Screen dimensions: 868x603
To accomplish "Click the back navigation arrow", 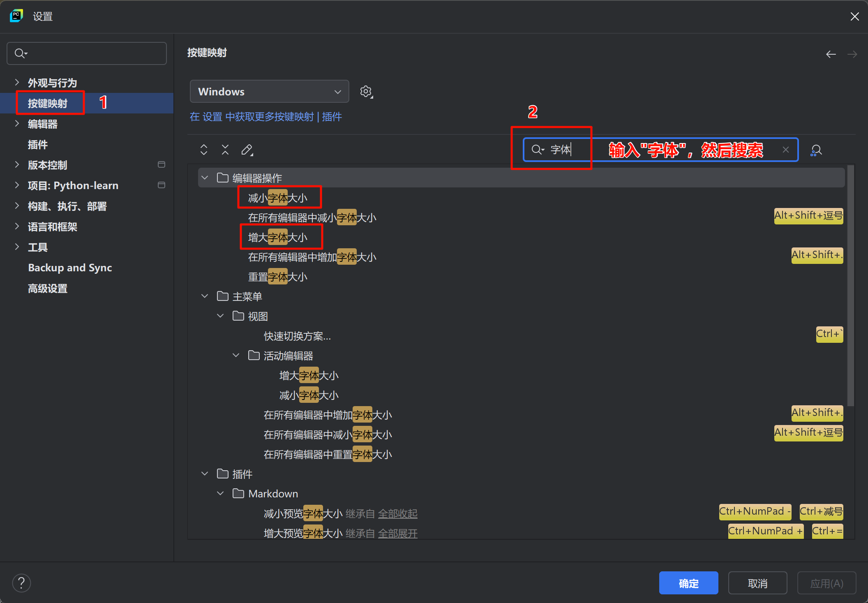I will click(831, 54).
